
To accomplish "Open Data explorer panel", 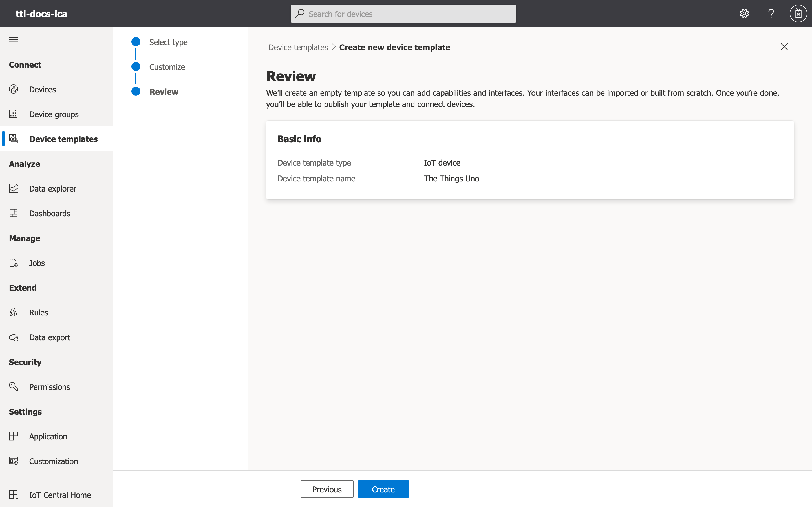I will (x=53, y=188).
